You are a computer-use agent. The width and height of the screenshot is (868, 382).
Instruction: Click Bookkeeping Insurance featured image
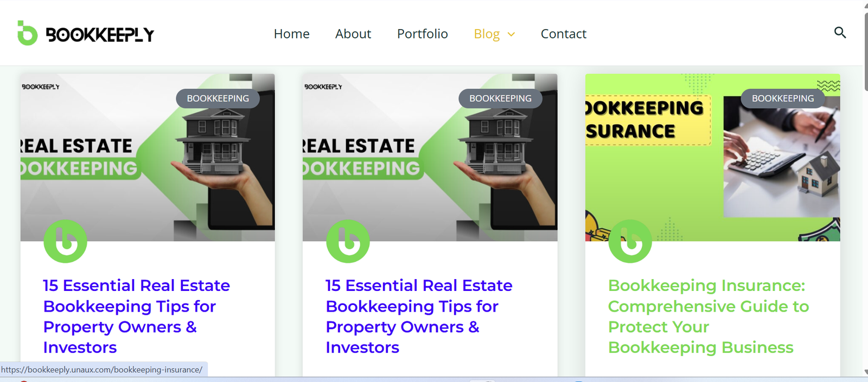(x=712, y=157)
